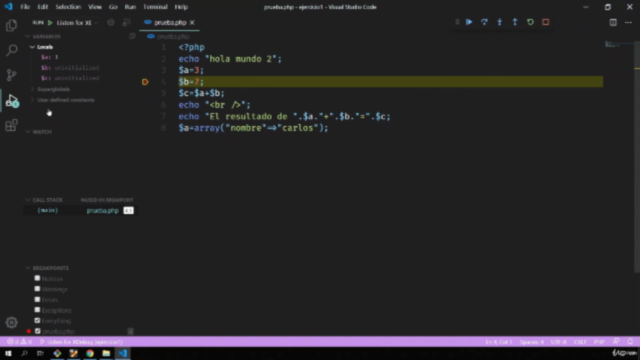640x360 pixels.
Task: Open the launch configuration dropdown
Action: coord(77,23)
